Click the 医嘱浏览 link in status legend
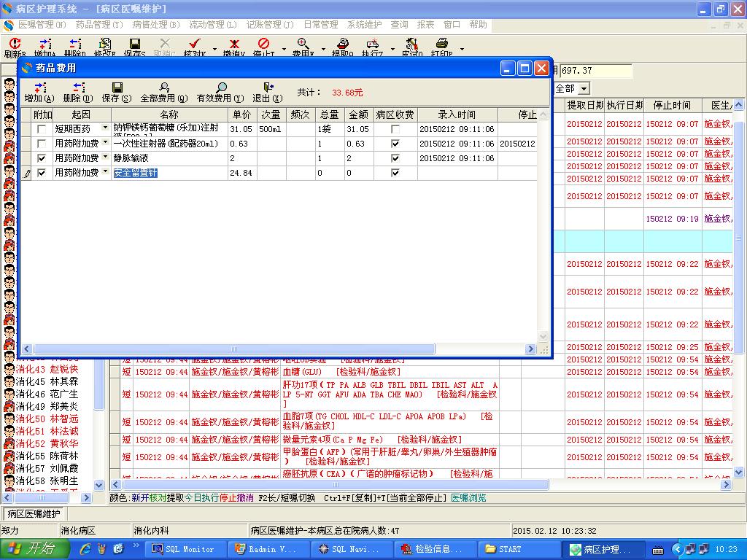 point(468,498)
